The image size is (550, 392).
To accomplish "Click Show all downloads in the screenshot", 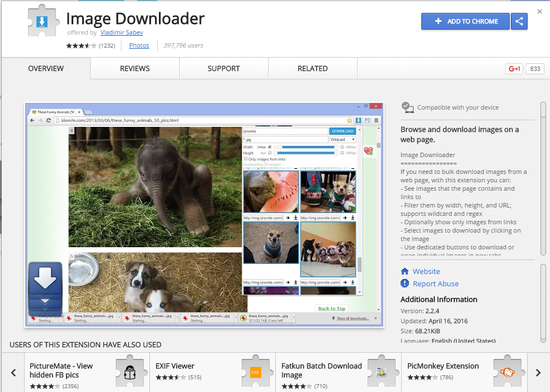I will [352, 318].
